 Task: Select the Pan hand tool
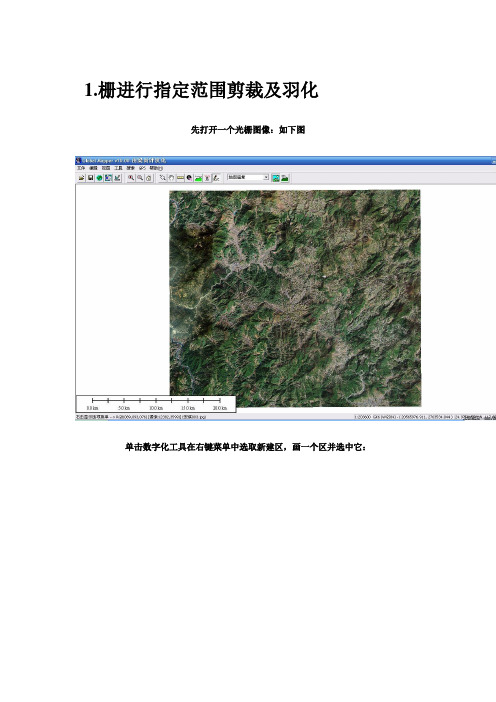(171, 178)
